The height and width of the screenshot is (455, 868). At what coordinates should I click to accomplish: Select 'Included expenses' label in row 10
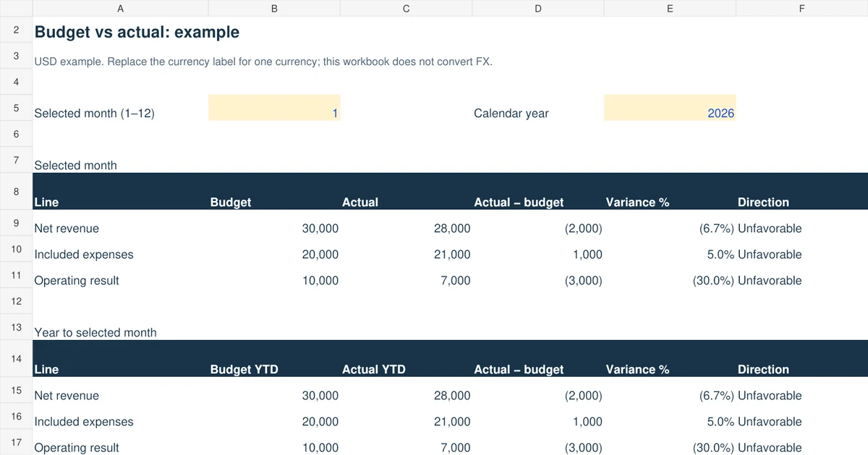[x=84, y=255]
